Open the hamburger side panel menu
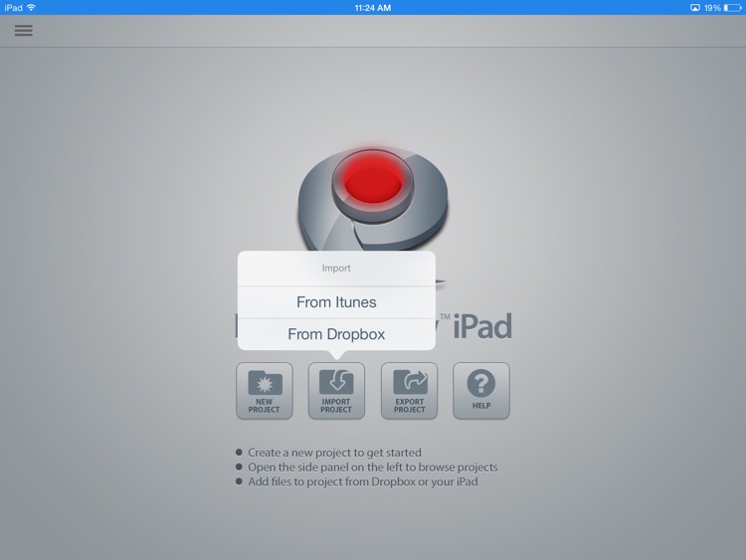 point(23,31)
